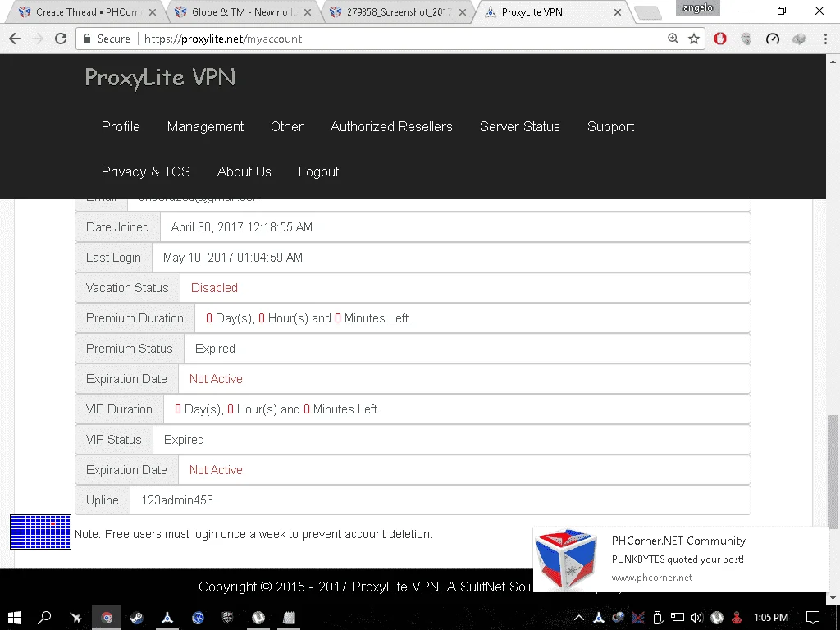Click the VIP Status Expired value
The image size is (840, 630).
coord(184,440)
